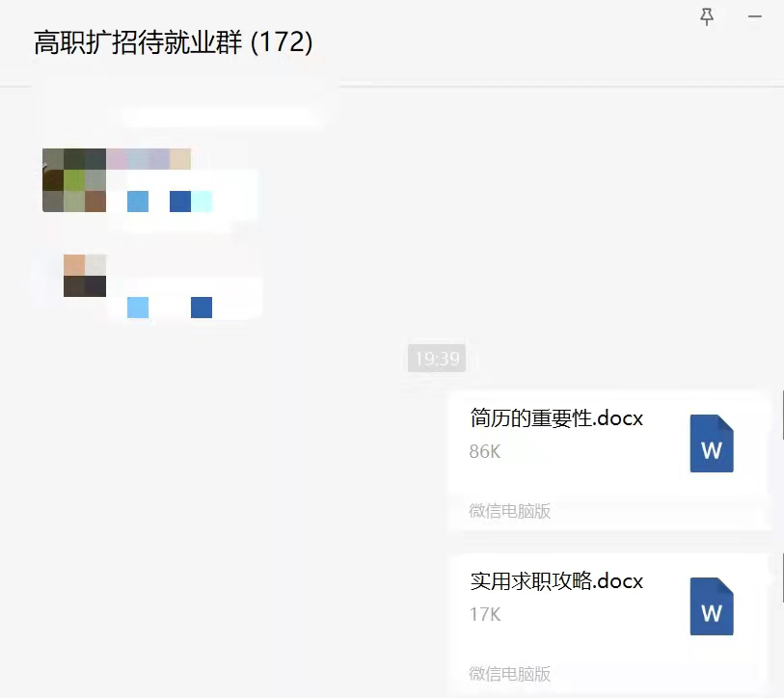Pin the chat window on top
The height and width of the screenshot is (698, 784).
(707, 17)
